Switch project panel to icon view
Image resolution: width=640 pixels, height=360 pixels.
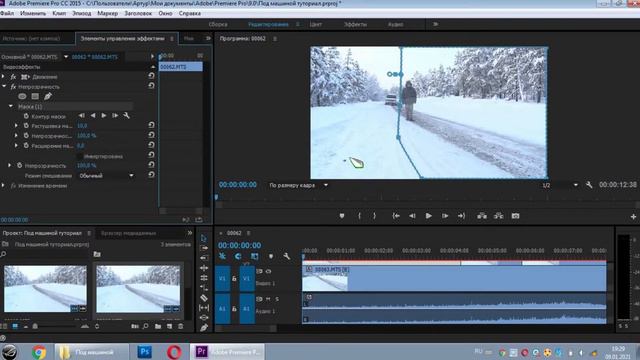coord(15,327)
